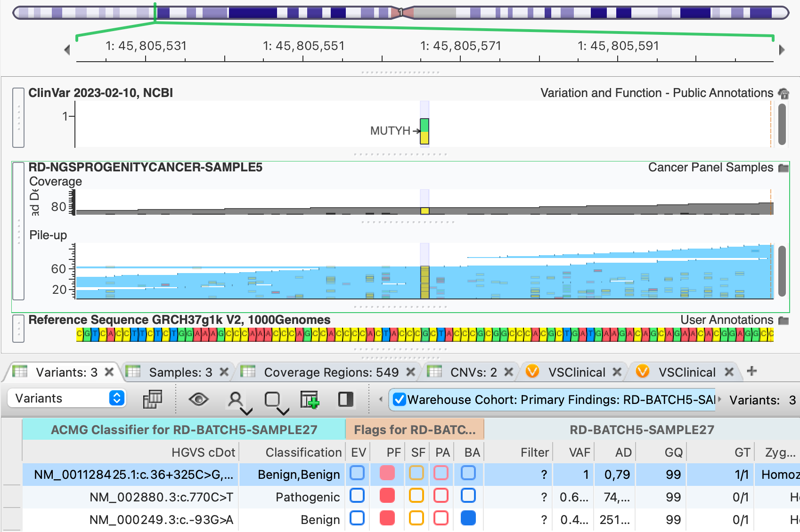
Task: Expand the chevron under the person icon
Action: click(246, 411)
